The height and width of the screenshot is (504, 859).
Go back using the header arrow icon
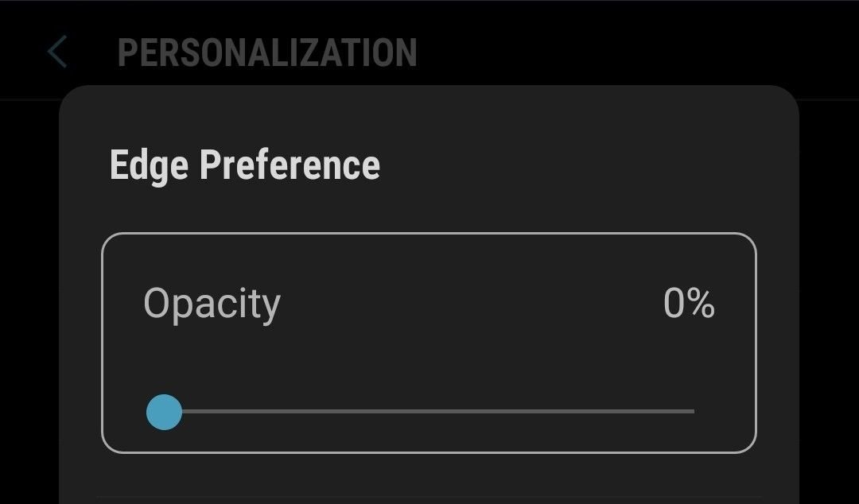tap(56, 52)
